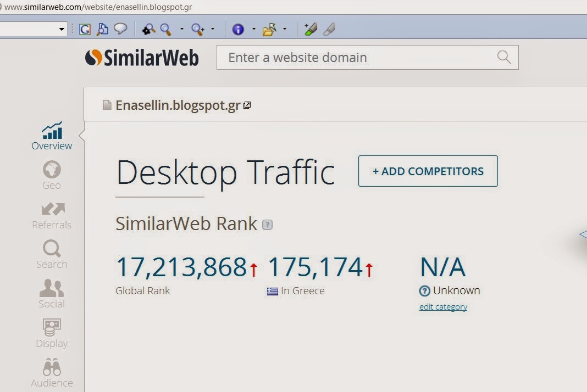Click help icon next to SimilarWeb Rank
587x392 pixels.
(x=267, y=225)
